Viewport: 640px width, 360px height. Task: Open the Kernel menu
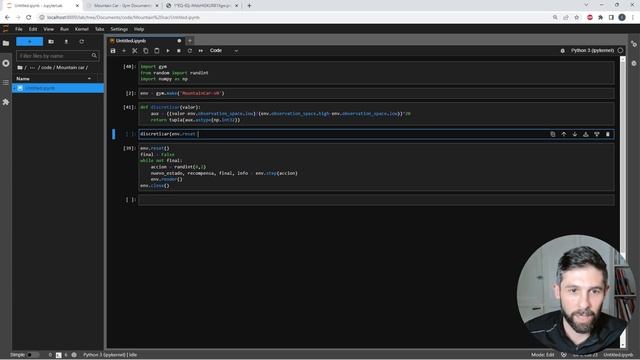click(82, 29)
